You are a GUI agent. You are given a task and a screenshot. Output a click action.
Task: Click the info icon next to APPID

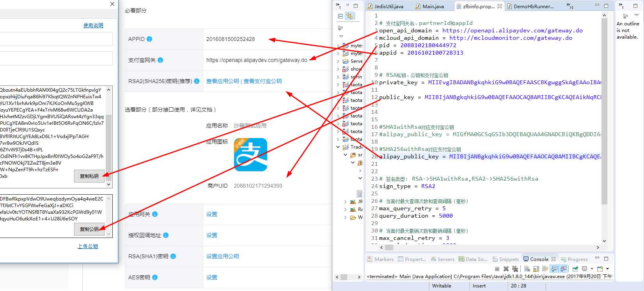click(x=149, y=39)
